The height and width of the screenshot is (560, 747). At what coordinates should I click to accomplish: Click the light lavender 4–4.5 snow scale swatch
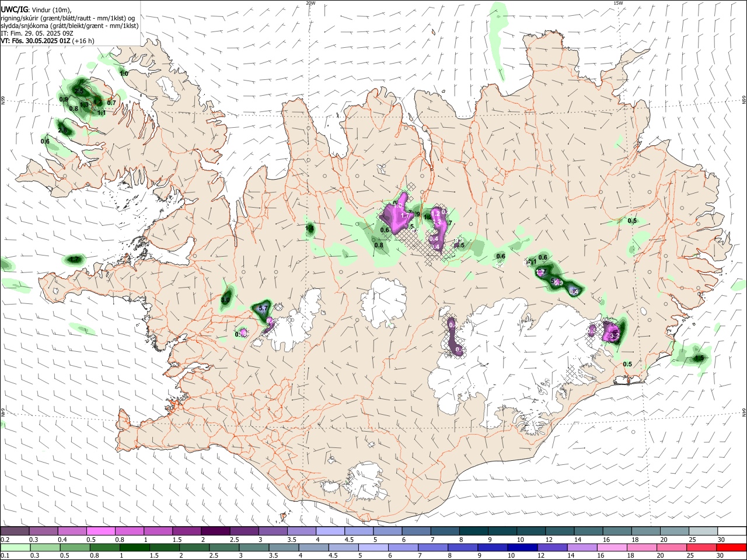pos(330,531)
